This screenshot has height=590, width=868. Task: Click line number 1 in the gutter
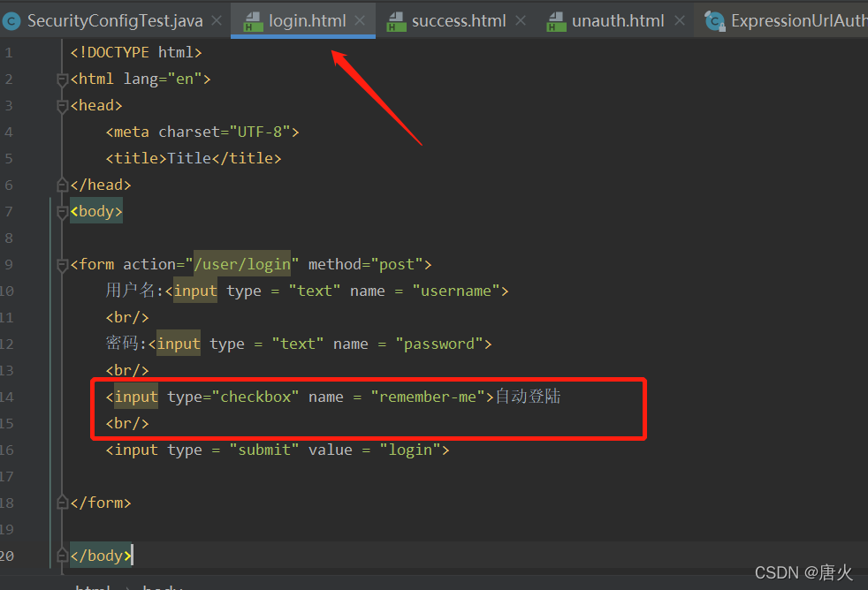click(x=8, y=53)
